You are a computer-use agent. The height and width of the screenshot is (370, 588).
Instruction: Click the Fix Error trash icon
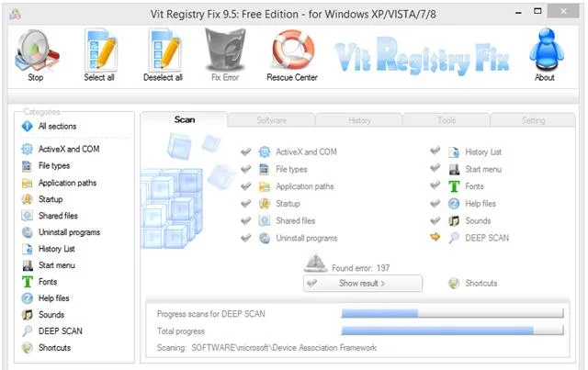[x=225, y=50]
